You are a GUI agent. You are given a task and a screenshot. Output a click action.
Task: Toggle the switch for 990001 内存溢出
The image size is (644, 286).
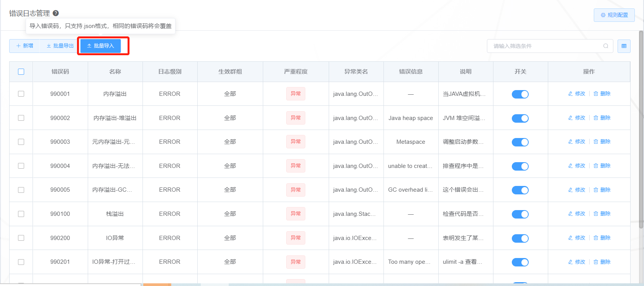pos(520,94)
